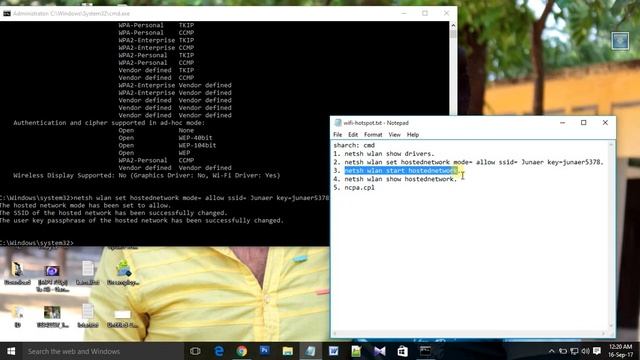640x360 pixels.
Task: Select the top-right desktop icon with blue frame
Action: click(620, 41)
